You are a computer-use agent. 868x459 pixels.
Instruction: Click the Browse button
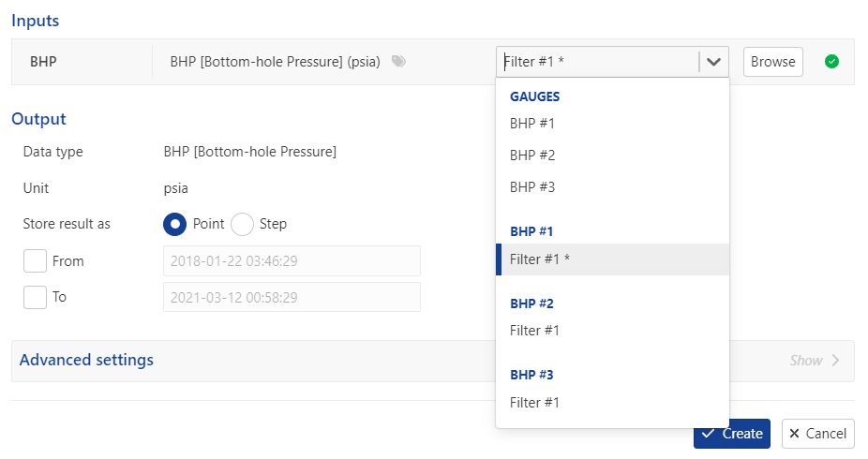point(772,62)
